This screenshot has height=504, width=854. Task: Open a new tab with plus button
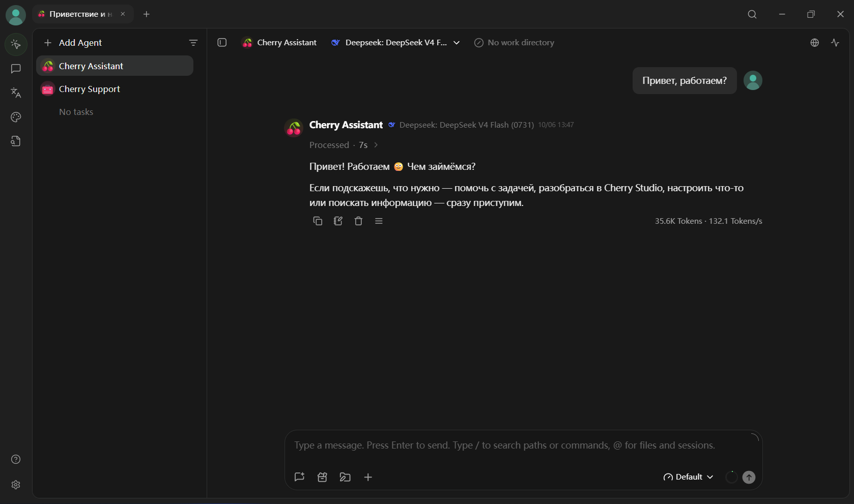pyautogui.click(x=147, y=14)
